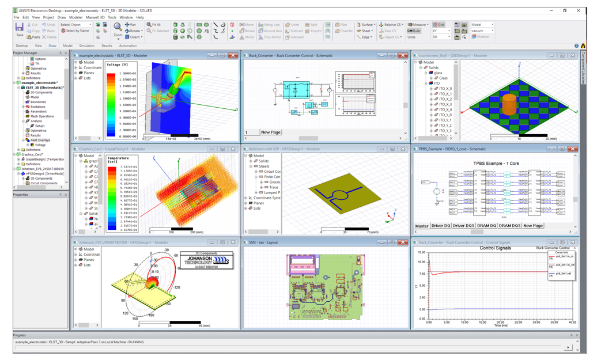This screenshot has width=601, height=364.
Task: Click Lists in the Johanson modeler tree
Action: pyautogui.click(x=88, y=265)
